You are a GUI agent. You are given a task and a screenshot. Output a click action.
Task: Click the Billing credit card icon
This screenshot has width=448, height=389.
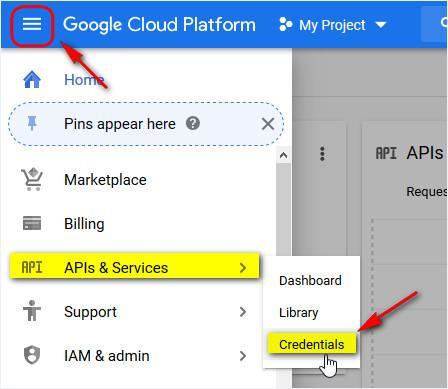click(32, 223)
